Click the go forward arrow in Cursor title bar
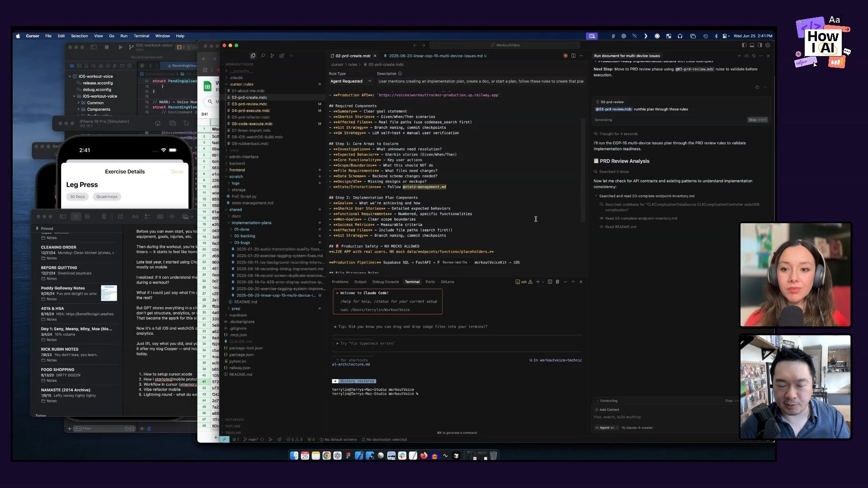 tap(423, 45)
